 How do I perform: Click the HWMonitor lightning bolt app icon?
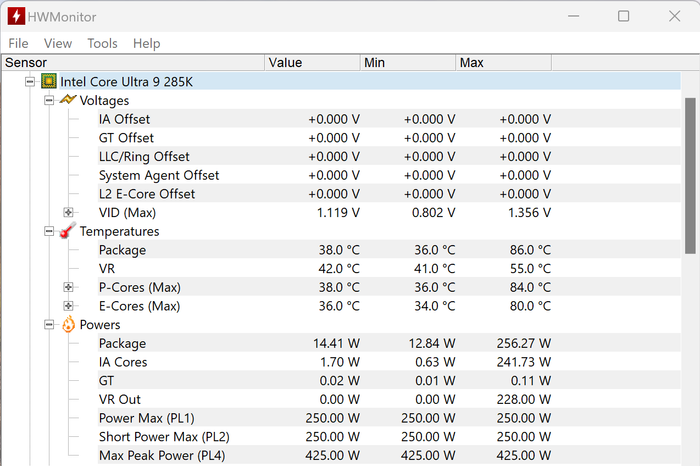(x=16, y=16)
